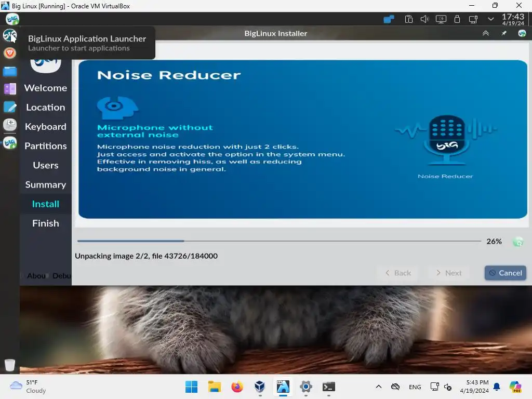532x399 pixels.
Task: Click the Big logo in top-left panel
Action: click(x=12, y=19)
